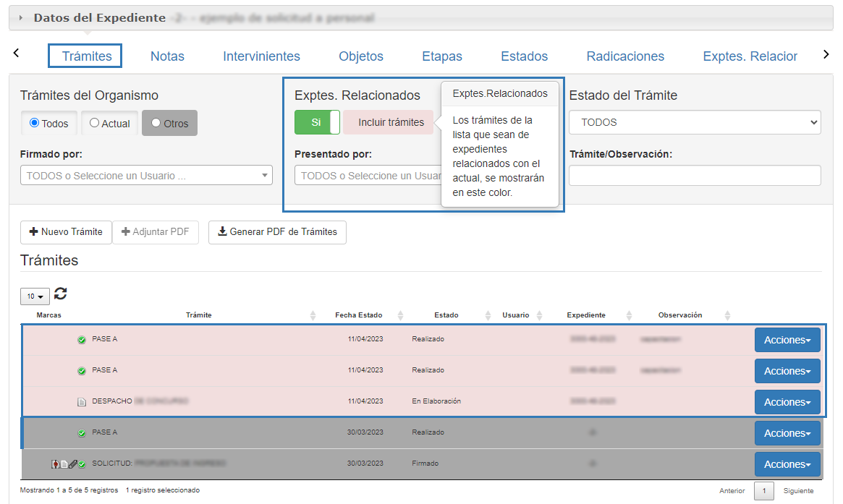843x504 pixels.
Task: Click the paperclip attachment icon on SOLICITUD row
Action: (72, 464)
